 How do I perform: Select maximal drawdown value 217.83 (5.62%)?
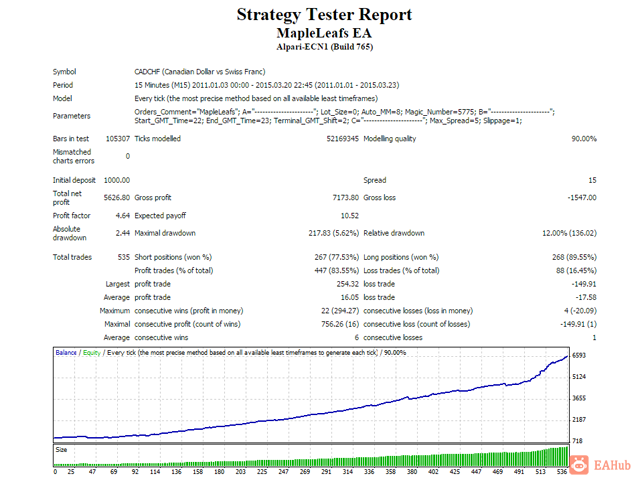333,233
